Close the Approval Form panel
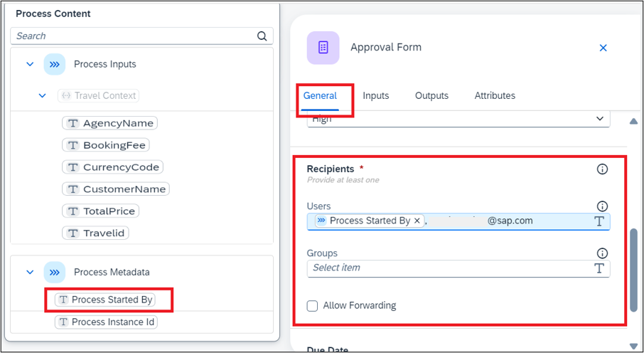The image size is (644, 353). tap(603, 48)
